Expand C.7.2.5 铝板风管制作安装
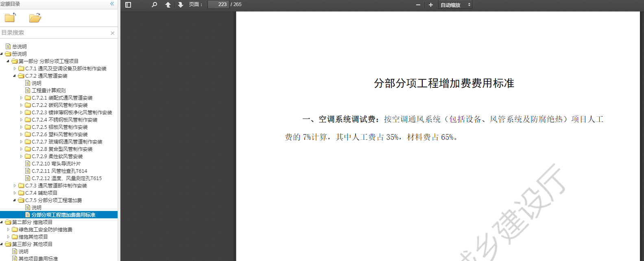Viewport: 644px width, 261px height. pos(21,127)
